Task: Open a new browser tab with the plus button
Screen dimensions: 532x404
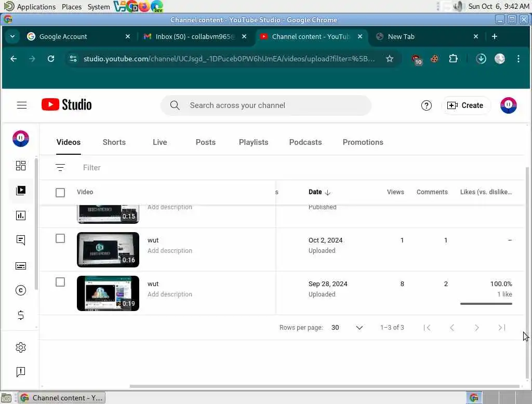Action: (495, 36)
